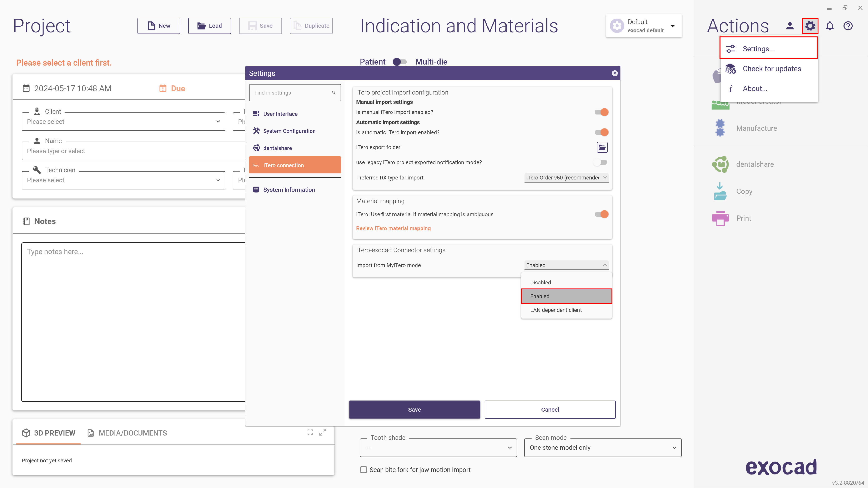Open the iTero export folder browser
The width and height of the screenshot is (868, 488).
point(602,147)
